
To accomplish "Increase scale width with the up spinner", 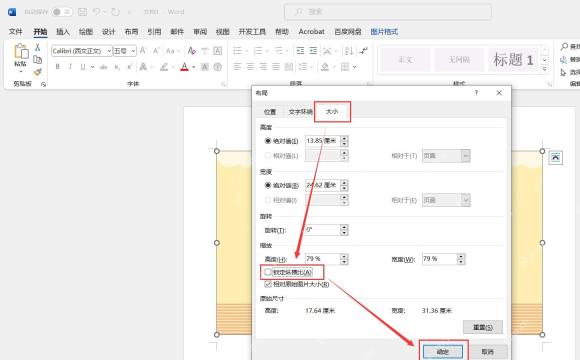I will point(461,256).
